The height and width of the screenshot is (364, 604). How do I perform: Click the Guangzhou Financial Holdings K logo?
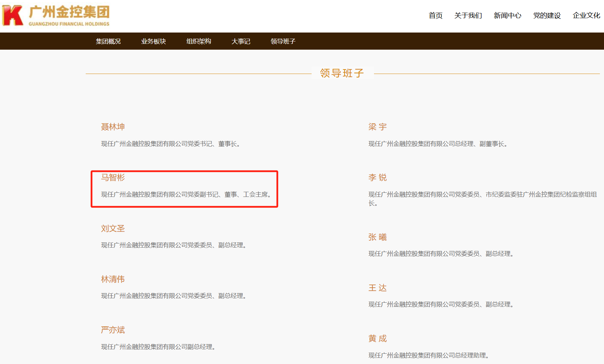coord(13,15)
